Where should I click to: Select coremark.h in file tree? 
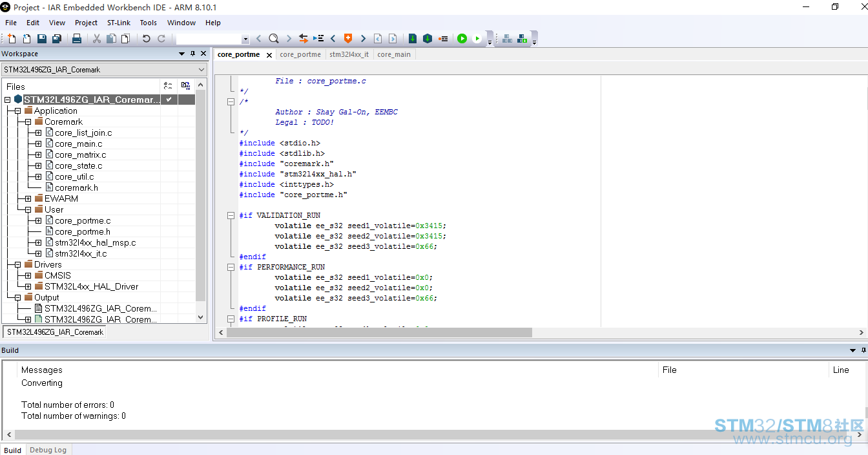pyautogui.click(x=76, y=187)
